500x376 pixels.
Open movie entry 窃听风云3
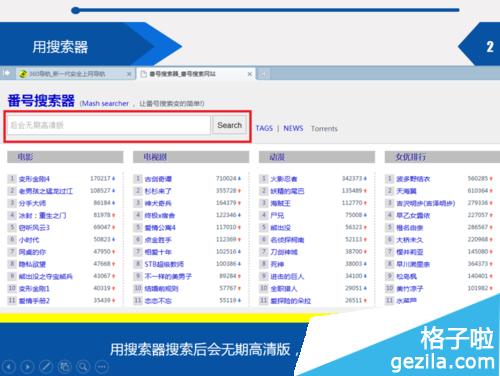click(34, 228)
